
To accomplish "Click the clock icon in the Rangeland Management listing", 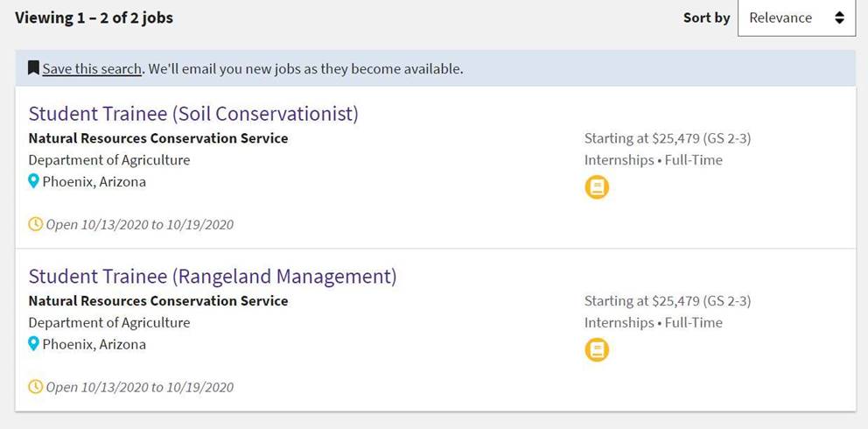I will click(x=36, y=386).
